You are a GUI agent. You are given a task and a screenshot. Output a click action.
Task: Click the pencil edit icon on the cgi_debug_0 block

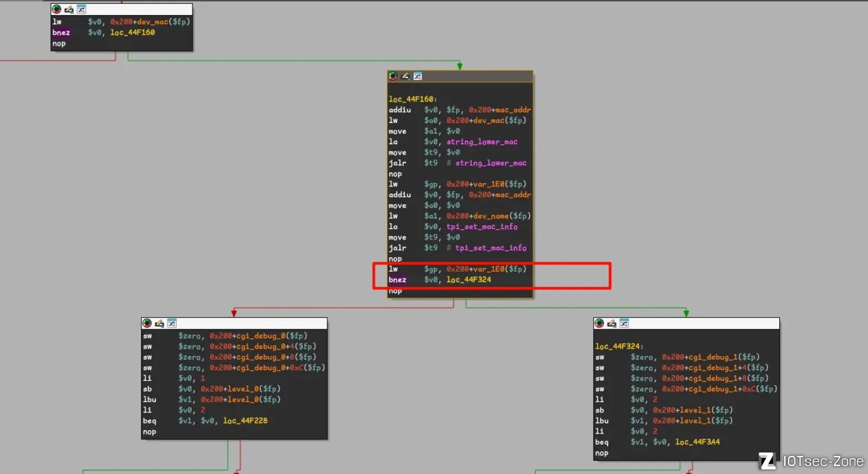pyautogui.click(x=159, y=323)
